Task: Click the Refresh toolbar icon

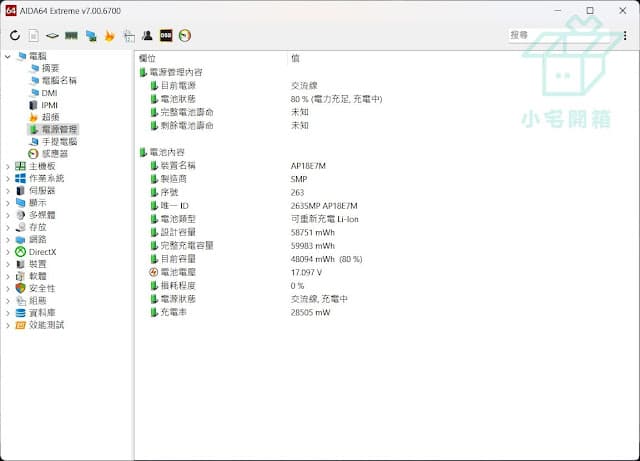Action: [15, 36]
